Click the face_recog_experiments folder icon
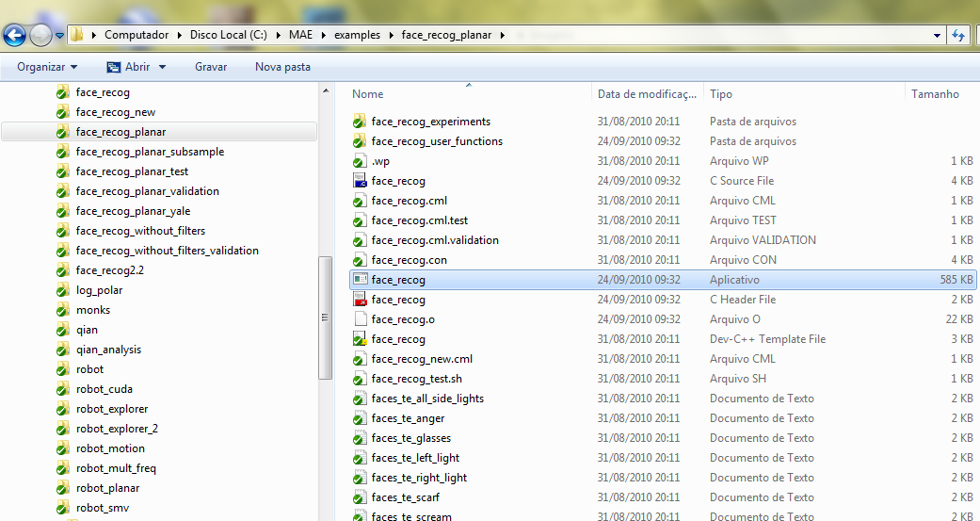Viewport: 980px width, 521px height. click(360, 122)
